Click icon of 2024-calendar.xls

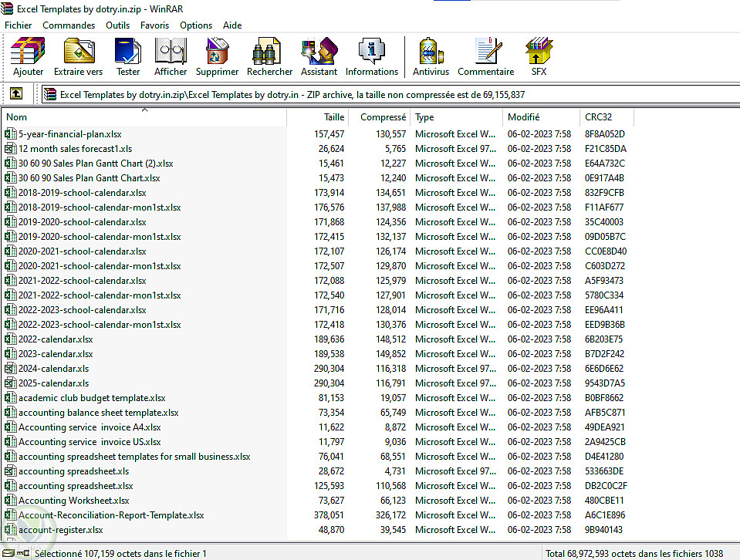pos(10,369)
